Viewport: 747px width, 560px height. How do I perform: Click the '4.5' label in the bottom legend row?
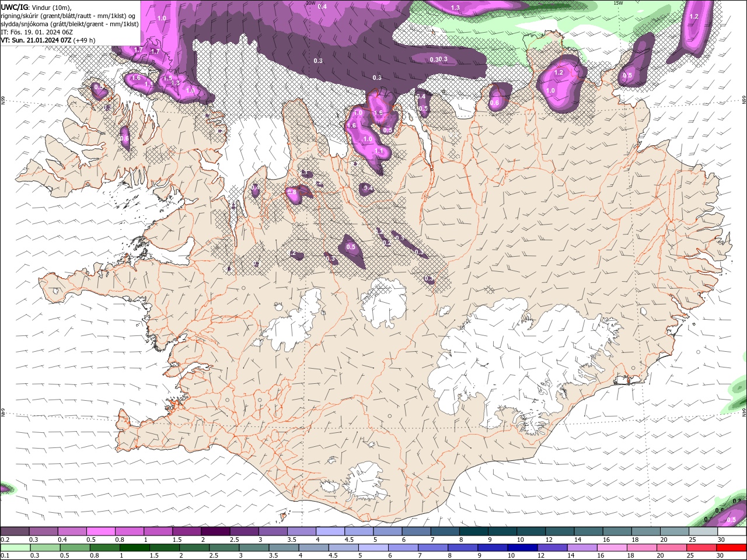[x=333, y=555]
